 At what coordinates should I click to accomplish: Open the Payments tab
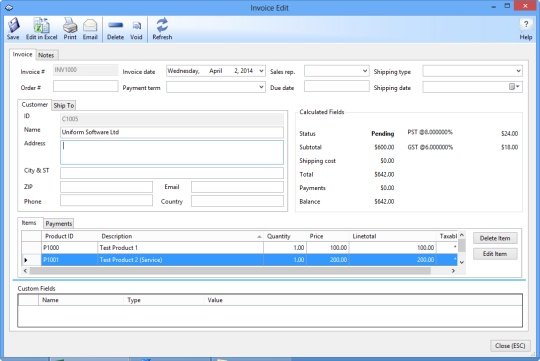(x=59, y=224)
